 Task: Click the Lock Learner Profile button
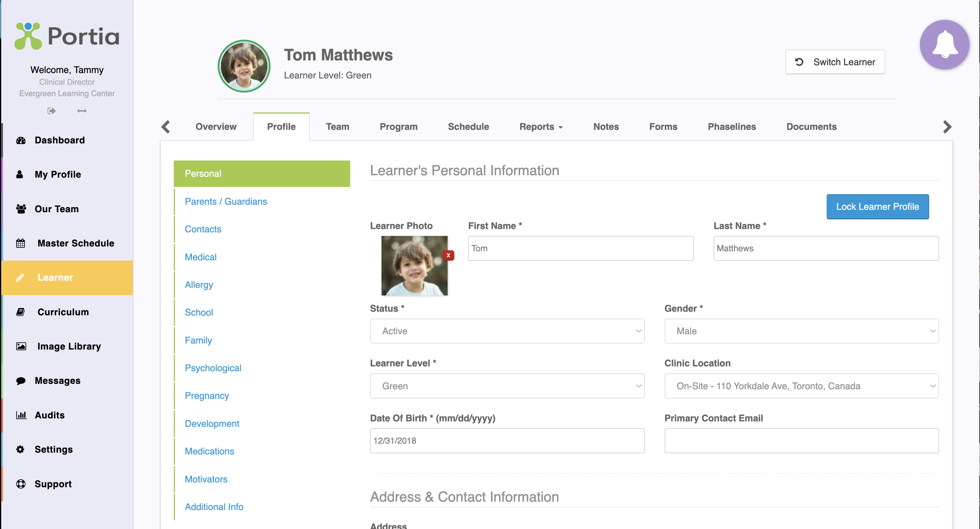point(877,206)
